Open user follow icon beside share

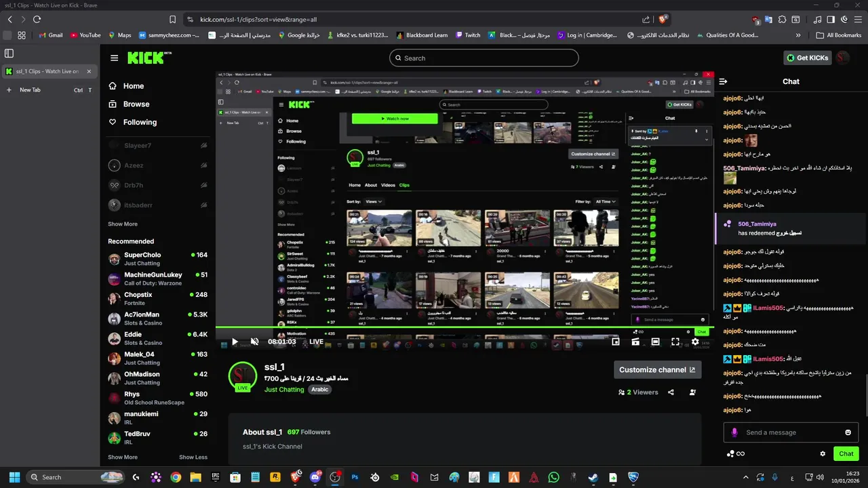pos(692,392)
